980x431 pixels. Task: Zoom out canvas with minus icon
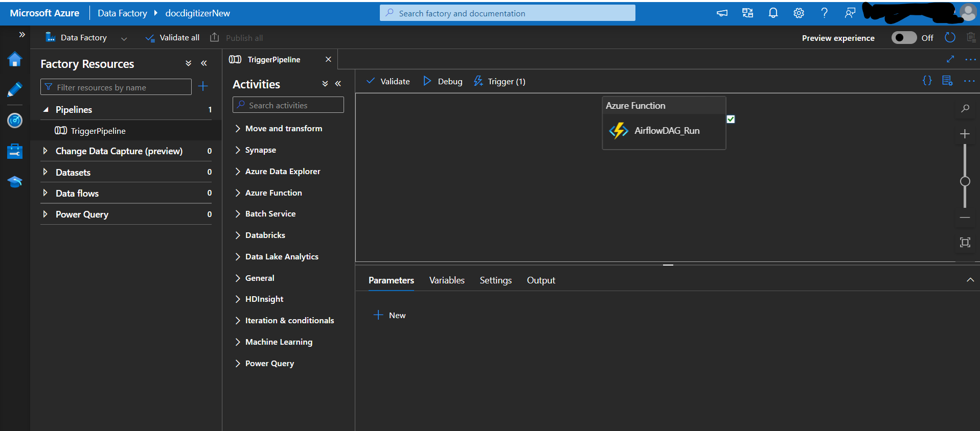coord(965,218)
